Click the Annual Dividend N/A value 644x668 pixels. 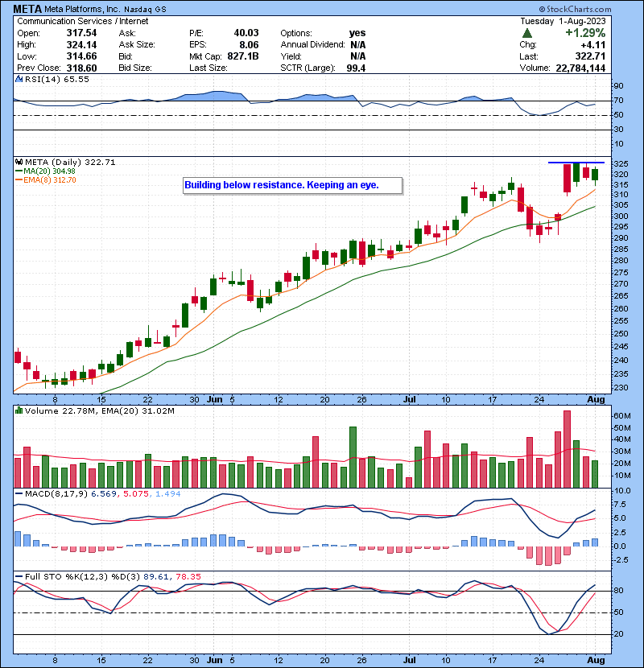pos(358,45)
